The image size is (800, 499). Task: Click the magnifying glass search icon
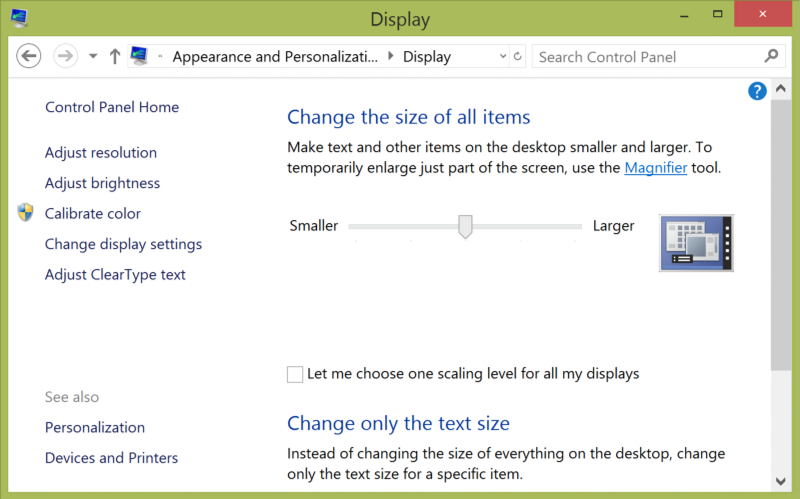pyautogui.click(x=770, y=57)
